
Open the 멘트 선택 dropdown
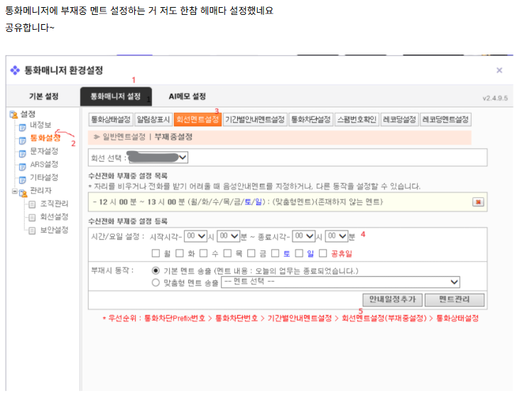pyautogui.click(x=340, y=282)
